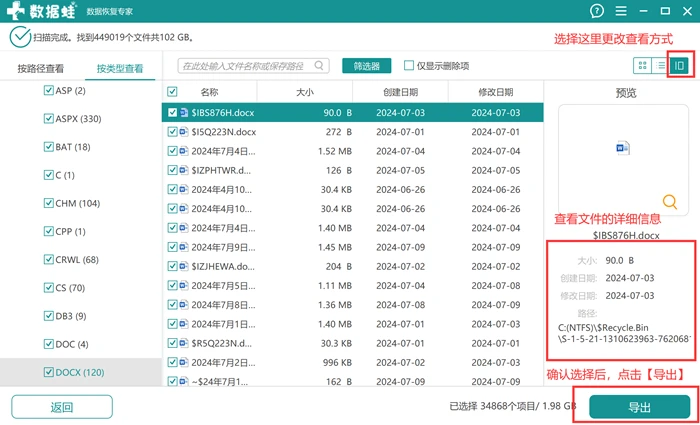The width and height of the screenshot is (700, 425).
Task: Open the hamburger menu in title bar
Action: click(621, 11)
